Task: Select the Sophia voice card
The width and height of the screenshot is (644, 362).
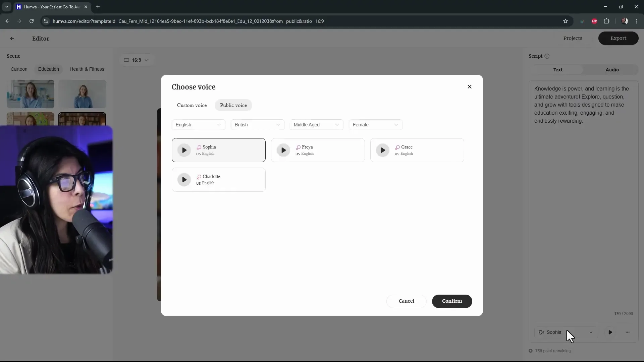Action: [219, 150]
